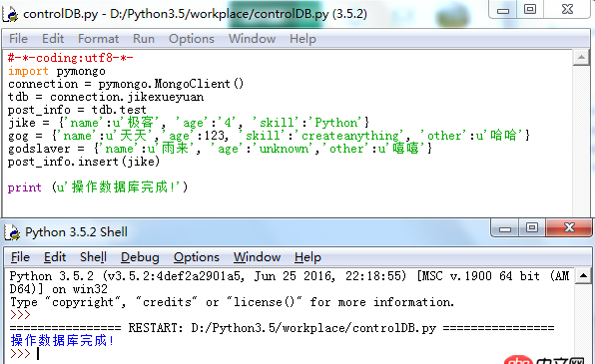
Task: Click the 'post_info = tdb.test' line
Action: click(77, 110)
